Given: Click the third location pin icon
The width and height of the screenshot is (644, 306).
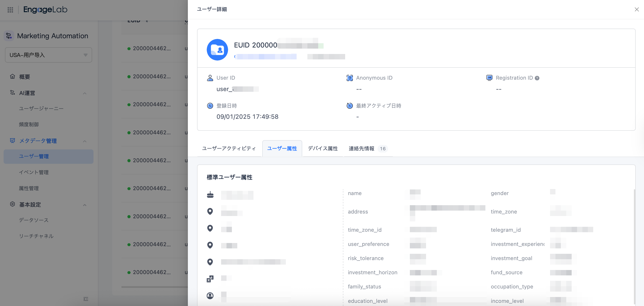Looking at the screenshot, I should [210, 245].
